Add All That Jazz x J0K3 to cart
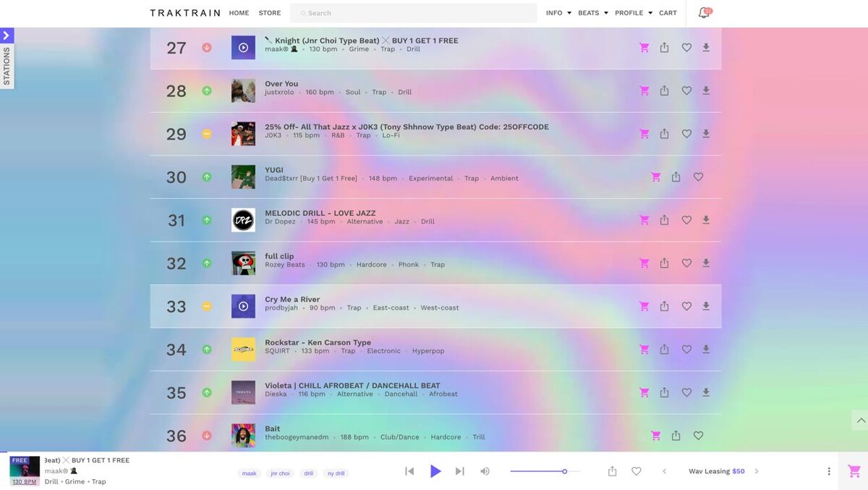The image size is (868, 490). (x=644, y=134)
